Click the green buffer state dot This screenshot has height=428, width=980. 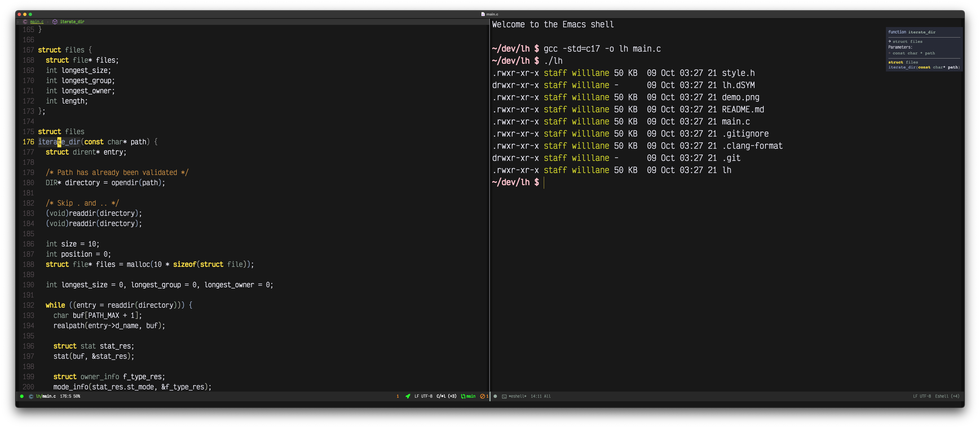pyautogui.click(x=22, y=396)
